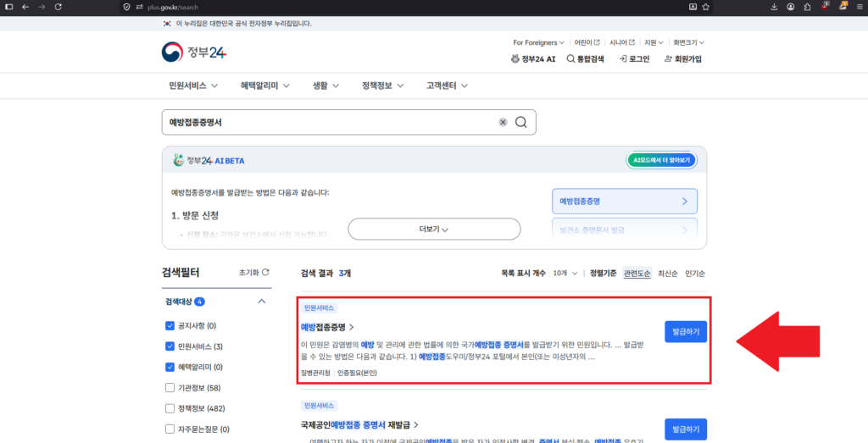Open 통합검색 in the header
The image size is (868, 443).
(x=585, y=58)
